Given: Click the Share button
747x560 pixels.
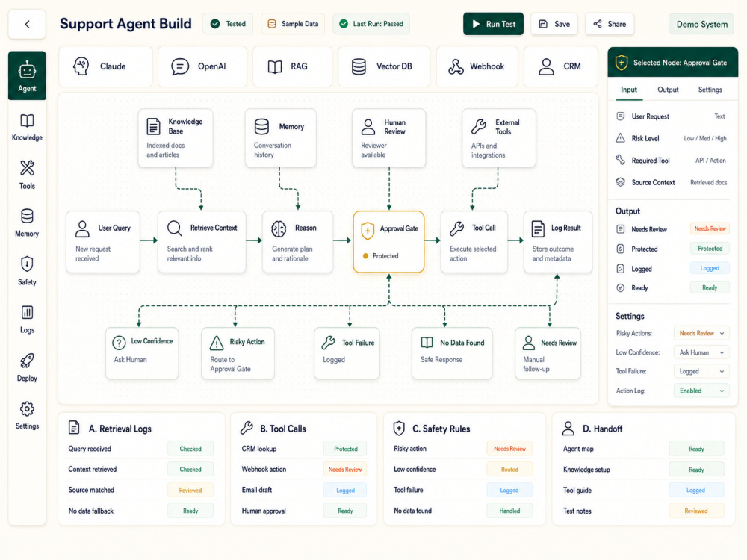Looking at the screenshot, I should point(610,24).
